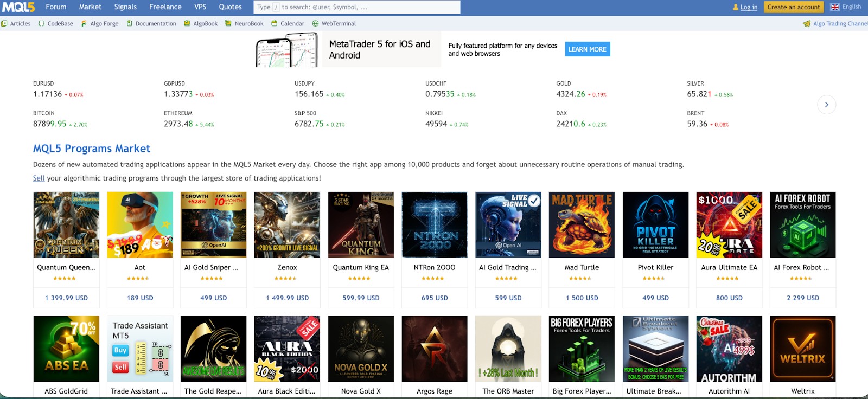Click LEARN MORE banner button
This screenshot has height=399, width=868.
pos(588,49)
